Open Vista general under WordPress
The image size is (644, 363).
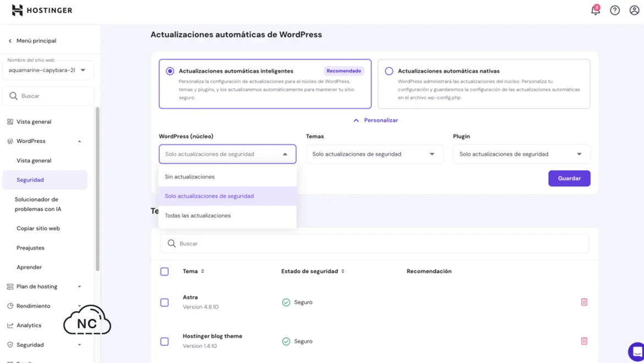[x=34, y=161]
